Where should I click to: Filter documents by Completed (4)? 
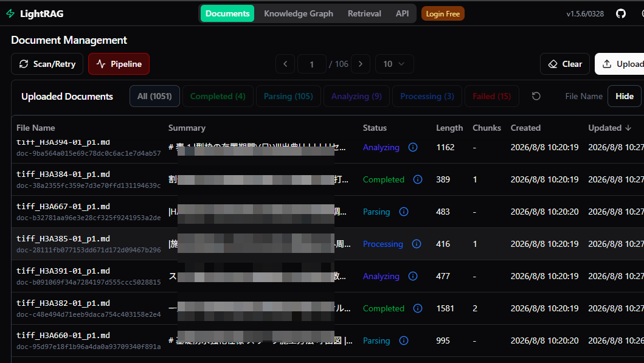pos(218,96)
